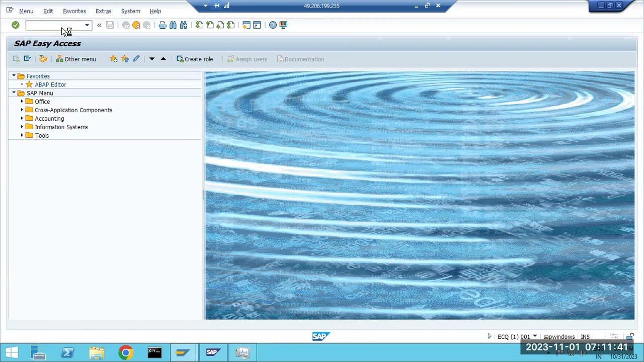This screenshot has height=362, width=644.
Task: Click the SAP Business Workplace icon
Action: pos(43,59)
